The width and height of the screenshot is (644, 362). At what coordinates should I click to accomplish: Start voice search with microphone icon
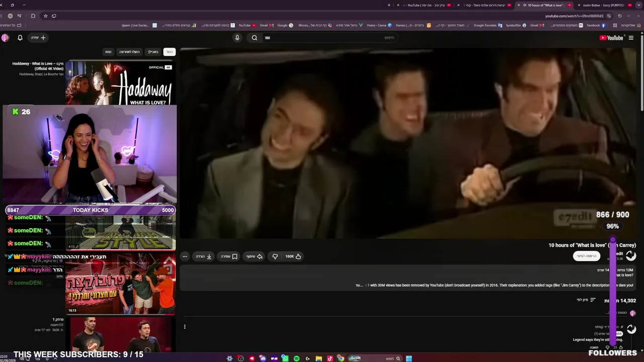tap(237, 38)
